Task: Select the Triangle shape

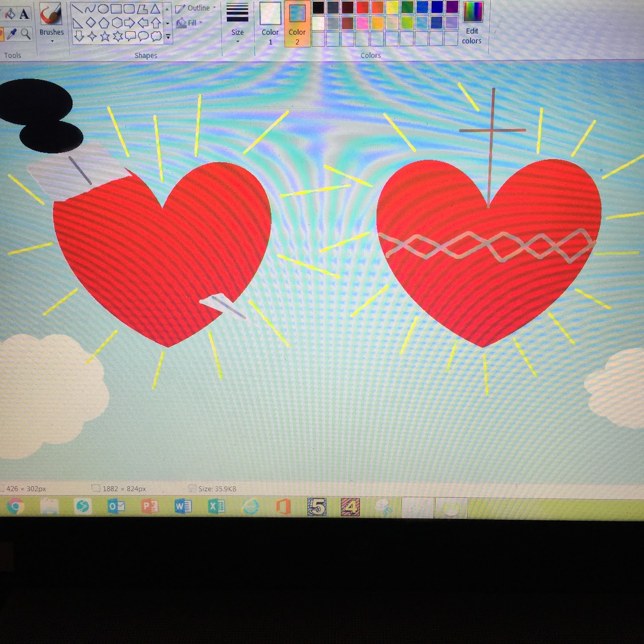Action: [155, 9]
